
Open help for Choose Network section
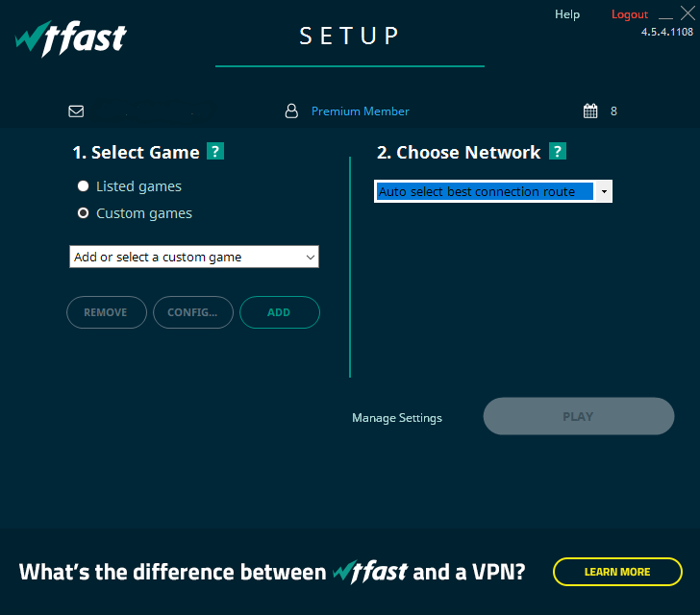tap(558, 151)
